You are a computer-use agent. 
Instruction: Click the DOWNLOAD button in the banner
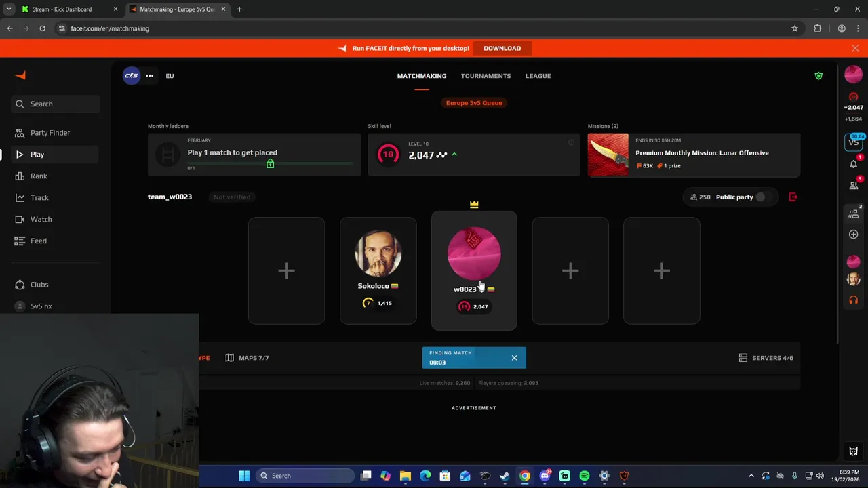pos(502,48)
